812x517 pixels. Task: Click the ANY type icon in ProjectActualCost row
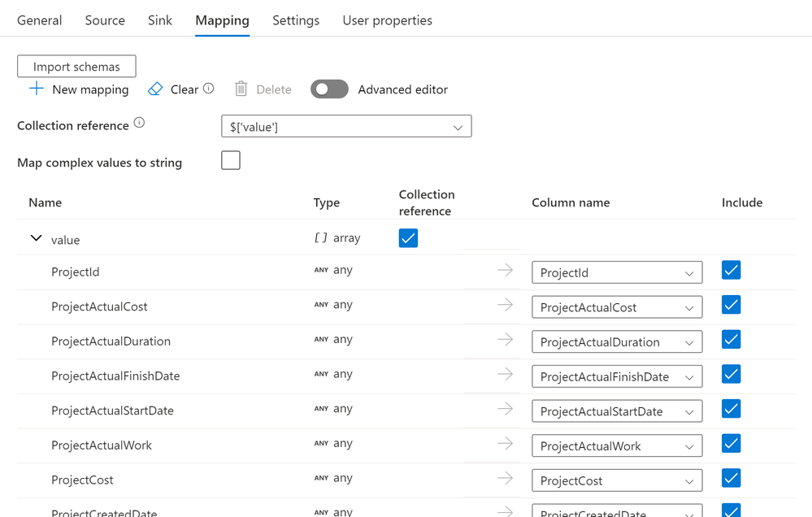[x=321, y=305]
